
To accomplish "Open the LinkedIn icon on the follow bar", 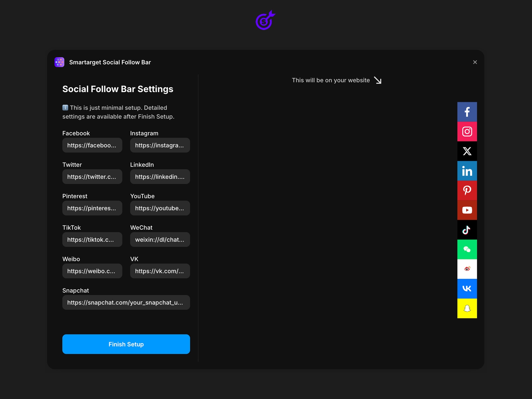I will click(x=467, y=171).
